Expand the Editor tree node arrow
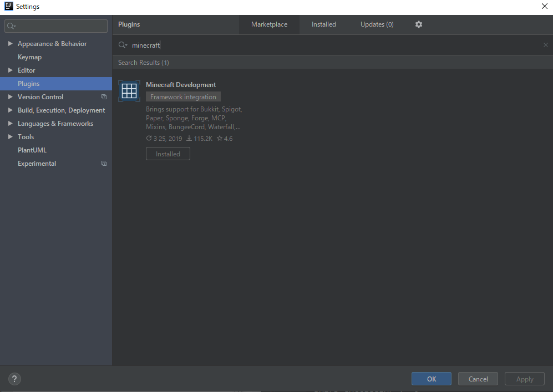The image size is (553, 392). [x=10, y=70]
